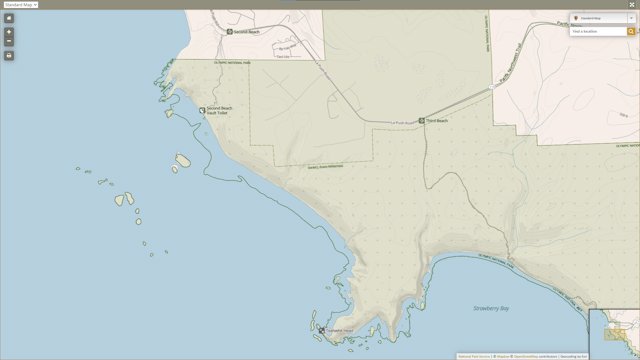Viewport: 640px width, 360px height.
Task: Click the Second Beach Vault Toilet label
Action: tap(219, 110)
